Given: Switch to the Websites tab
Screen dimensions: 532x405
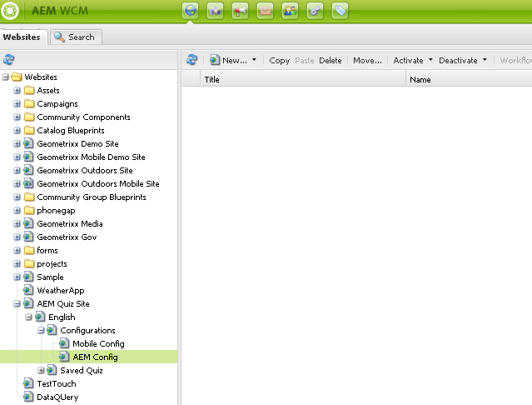Looking at the screenshot, I should tap(22, 37).
